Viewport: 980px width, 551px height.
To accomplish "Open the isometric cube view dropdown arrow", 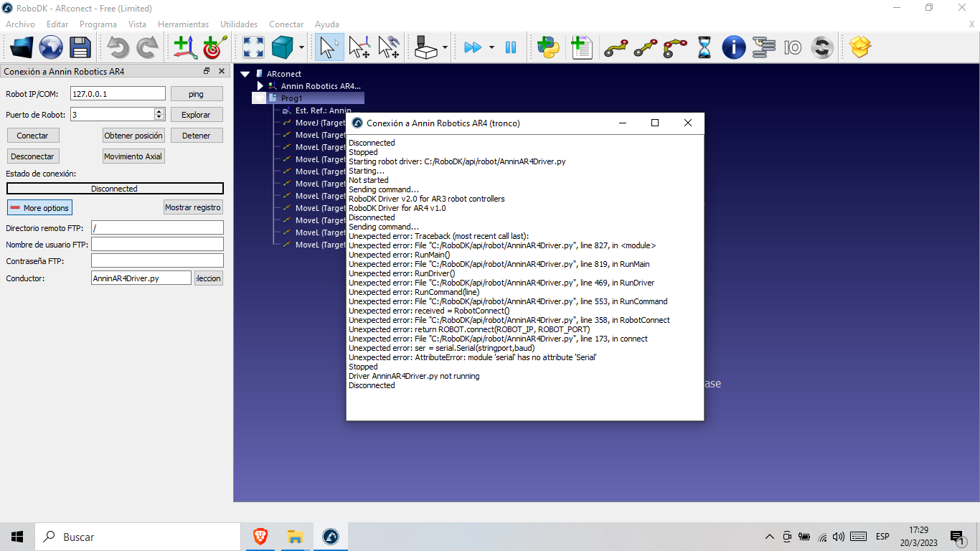I will (302, 48).
